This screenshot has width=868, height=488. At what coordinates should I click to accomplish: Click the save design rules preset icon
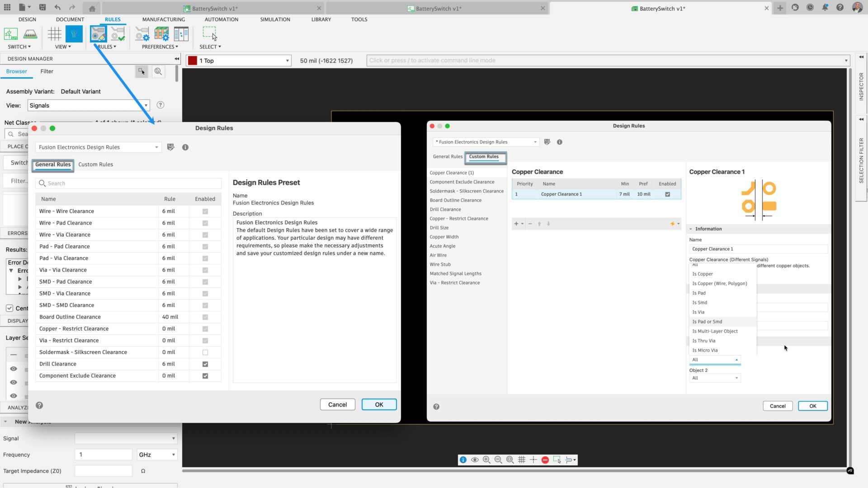pos(170,147)
